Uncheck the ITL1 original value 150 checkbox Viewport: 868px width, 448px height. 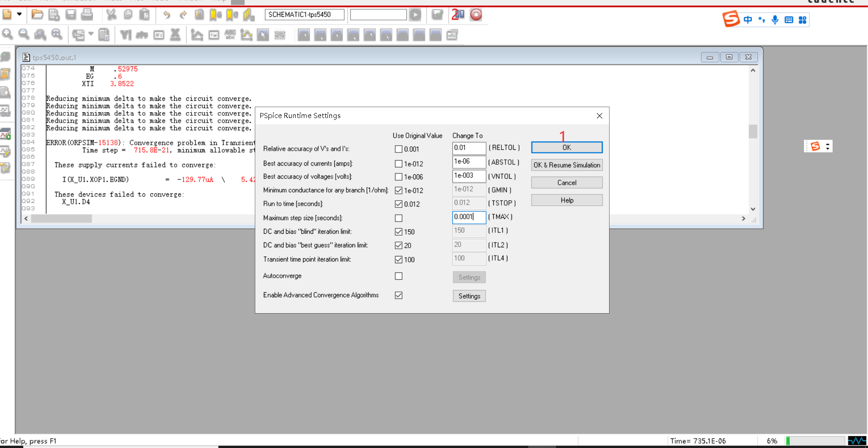click(x=398, y=232)
